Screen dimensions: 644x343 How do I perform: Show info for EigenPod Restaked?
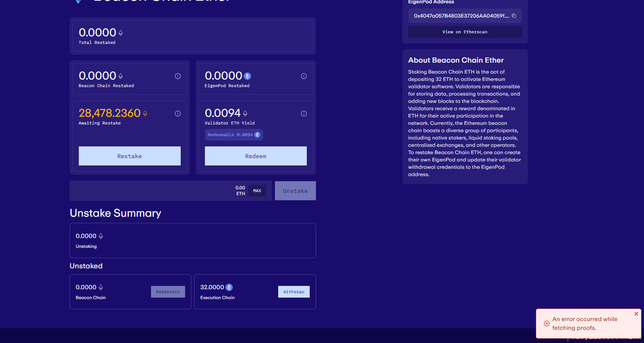pos(304,76)
